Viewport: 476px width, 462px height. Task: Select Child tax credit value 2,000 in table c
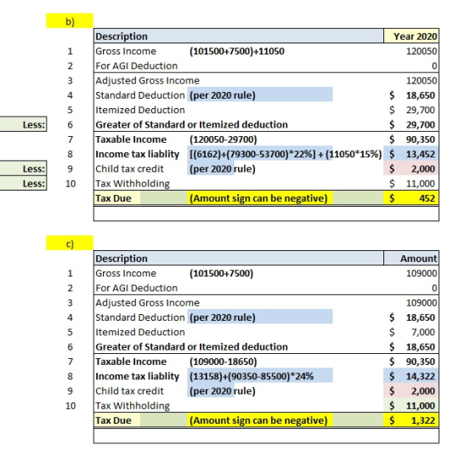(411, 391)
